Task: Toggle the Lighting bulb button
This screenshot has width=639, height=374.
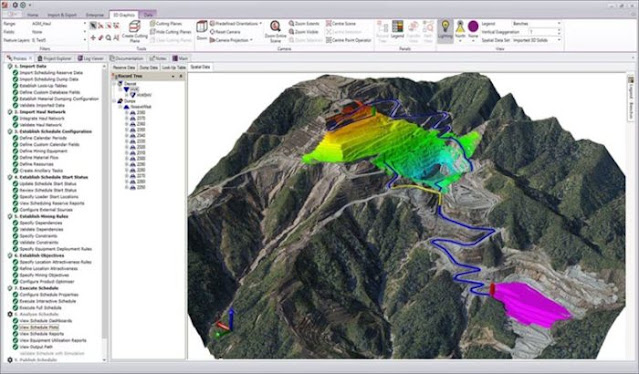Action: (x=445, y=30)
